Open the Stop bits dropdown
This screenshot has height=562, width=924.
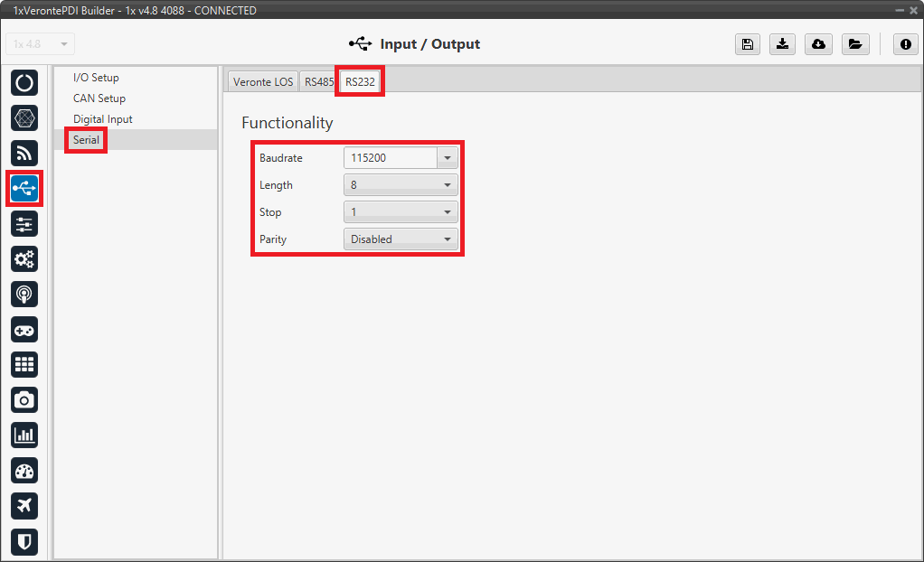pyautogui.click(x=401, y=212)
